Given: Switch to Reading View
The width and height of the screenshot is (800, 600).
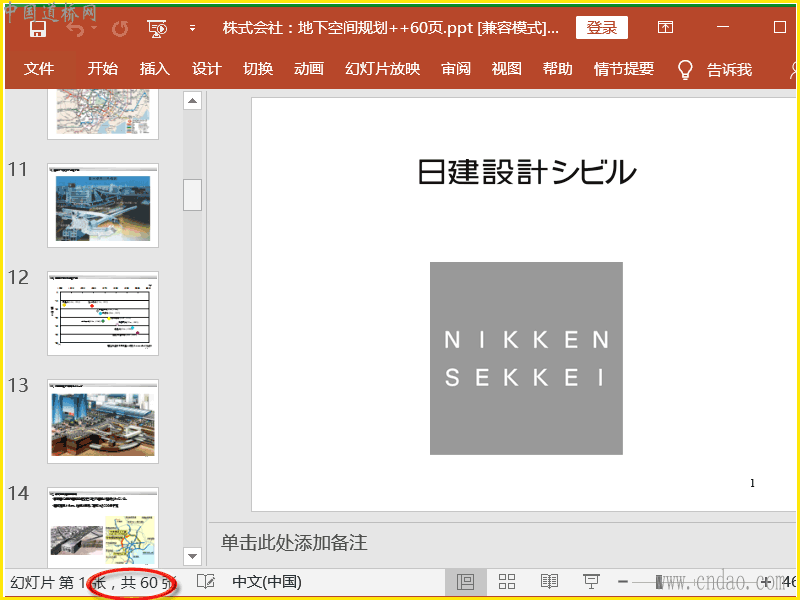Looking at the screenshot, I should pos(549,582).
